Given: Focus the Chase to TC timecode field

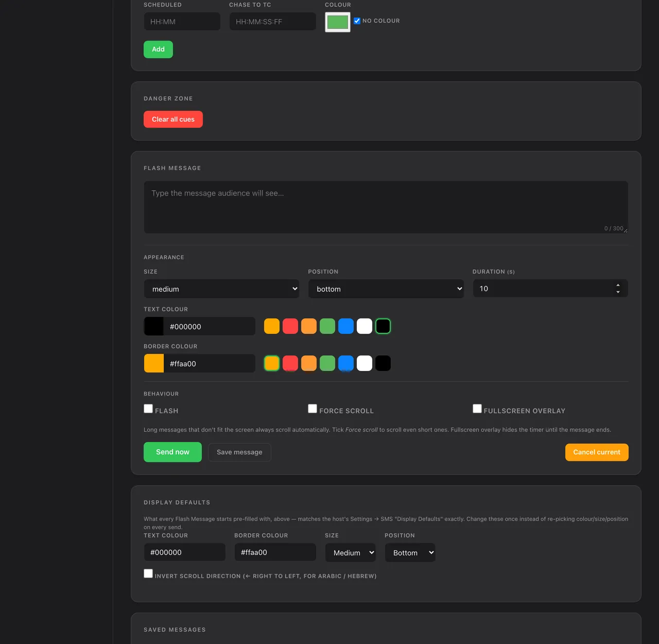Looking at the screenshot, I should [273, 22].
